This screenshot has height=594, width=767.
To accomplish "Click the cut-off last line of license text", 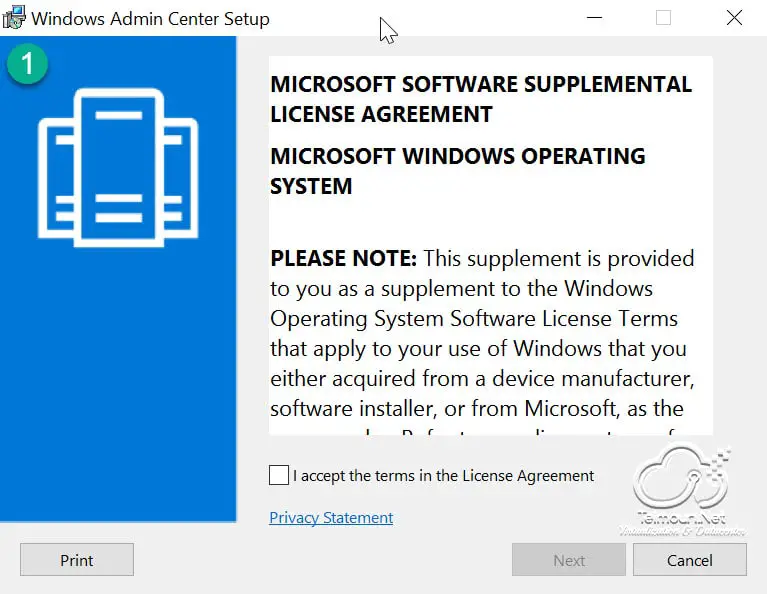I will [x=482, y=432].
